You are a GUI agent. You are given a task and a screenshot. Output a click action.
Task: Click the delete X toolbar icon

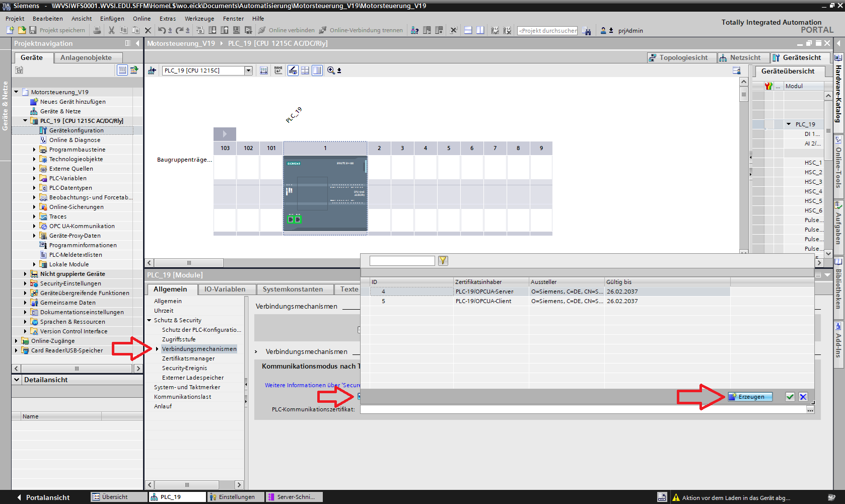(x=148, y=30)
